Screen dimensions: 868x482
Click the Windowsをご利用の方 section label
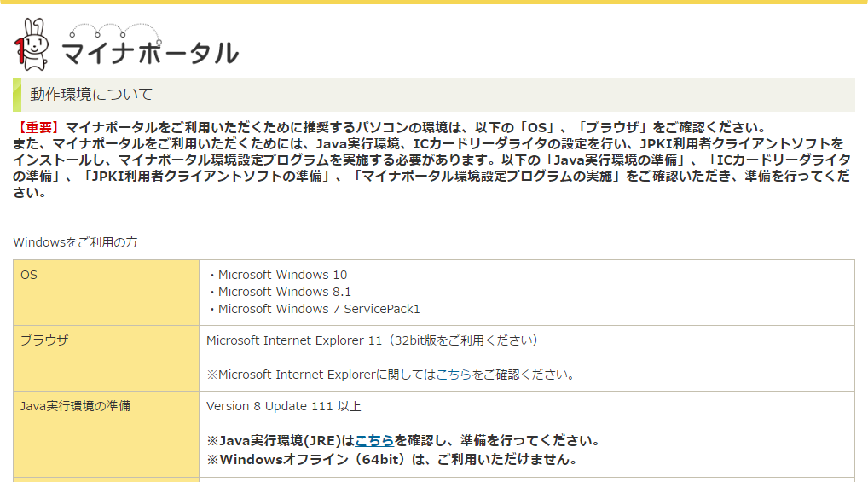click(75, 242)
